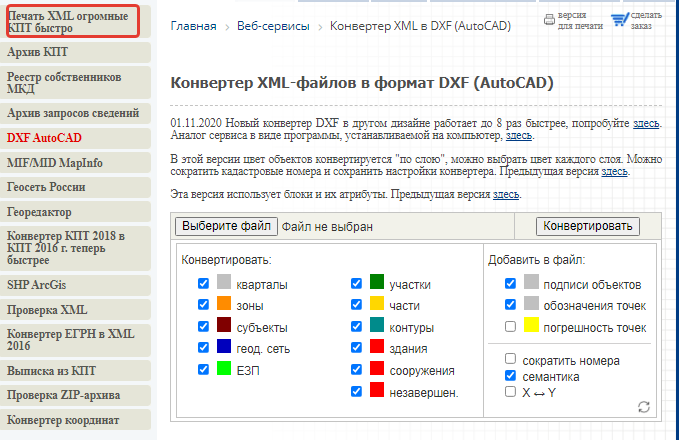Open the red здания color swatch
Viewport: 679px width, 440px height.
pos(377,346)
